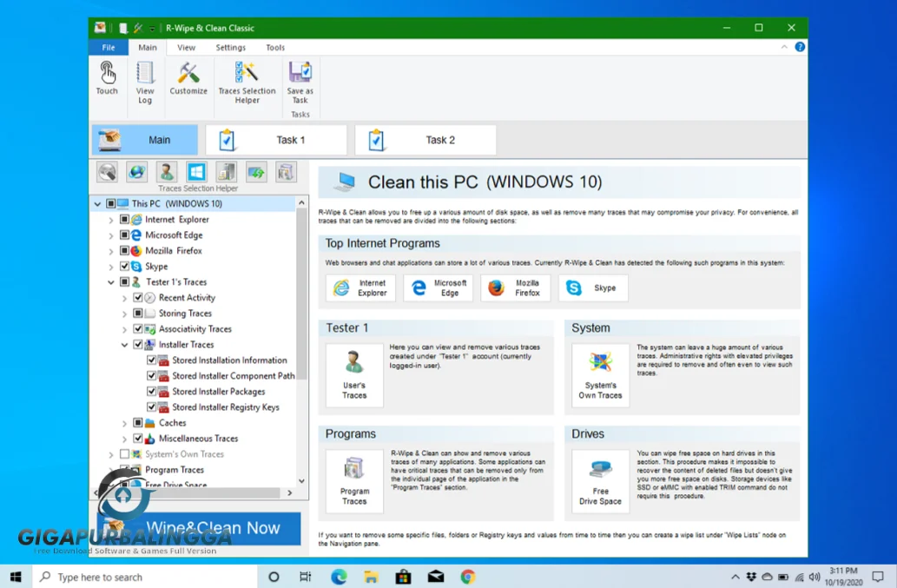Open User's Traces tile
Viewport: 897px width, 588px height.
354,375
